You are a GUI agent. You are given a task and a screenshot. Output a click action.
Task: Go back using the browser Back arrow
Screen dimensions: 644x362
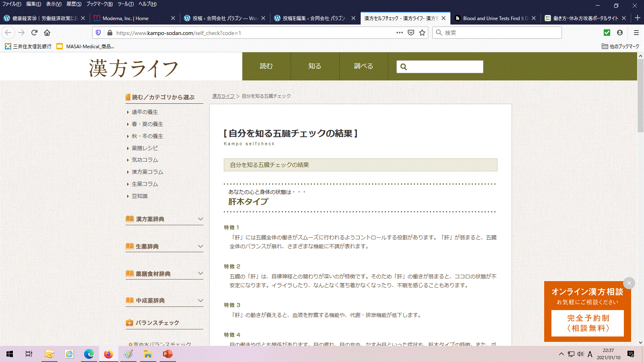pos(8,33)
